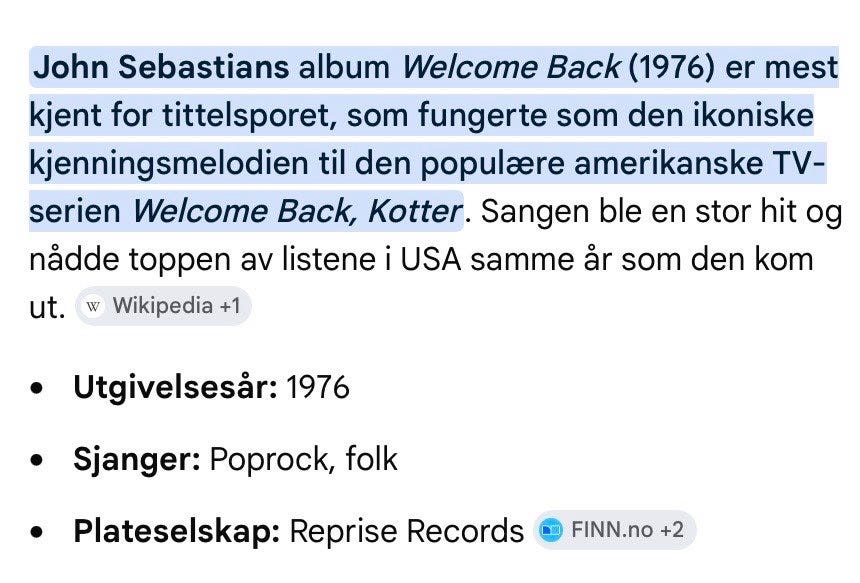Image resolution: width=860 pixels, height=583 pixels.
Task: Click the word 'kjenningsmelodien' in the highlighted text
Action: [168, 163]
